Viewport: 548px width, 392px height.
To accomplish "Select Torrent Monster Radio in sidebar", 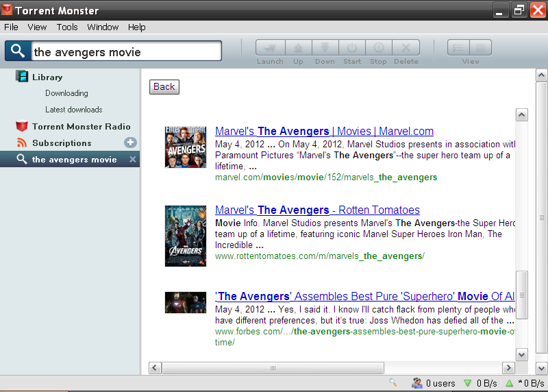I will (x=81, y=126).
